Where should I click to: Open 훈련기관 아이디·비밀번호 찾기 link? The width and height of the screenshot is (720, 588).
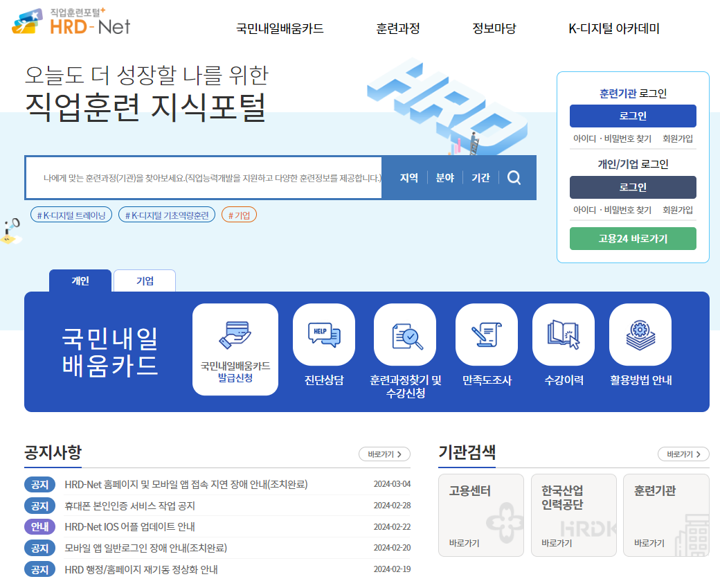point(612,139)
